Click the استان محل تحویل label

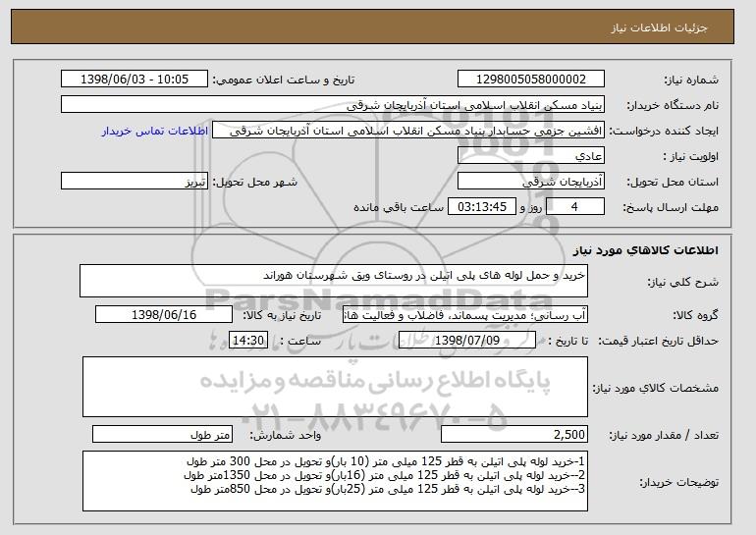pyautogui.click(x=673, y=182)
